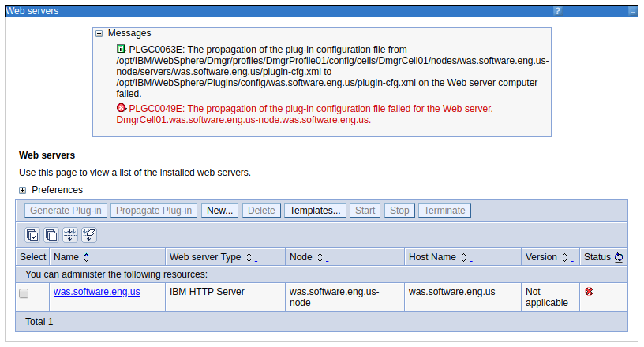Click the PLGC0049E error message icon
Screen dimensions: 644x347
121,108
